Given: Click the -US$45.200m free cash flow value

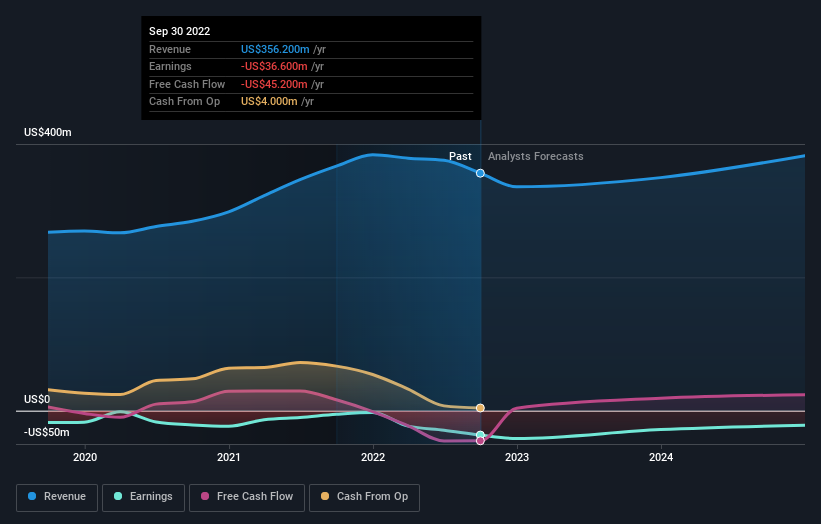Looking at the screenshot, I should 274,84.
